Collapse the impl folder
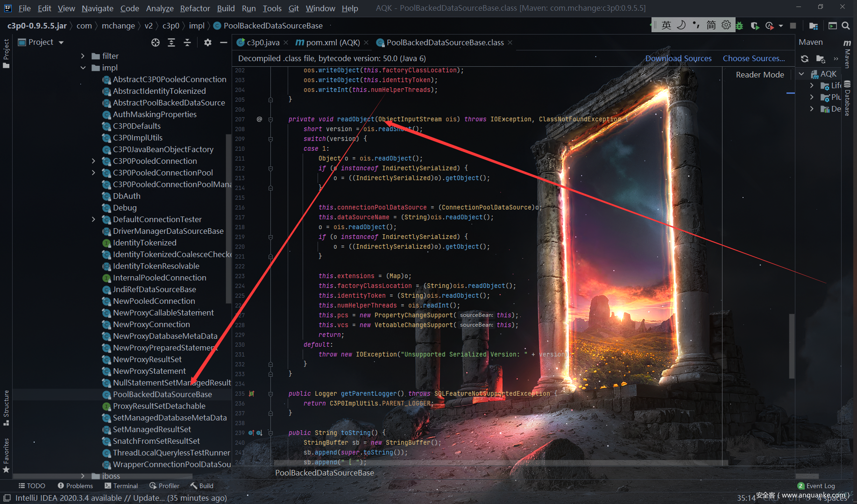Viewport: 857px width, 504px height. [83, 68]
